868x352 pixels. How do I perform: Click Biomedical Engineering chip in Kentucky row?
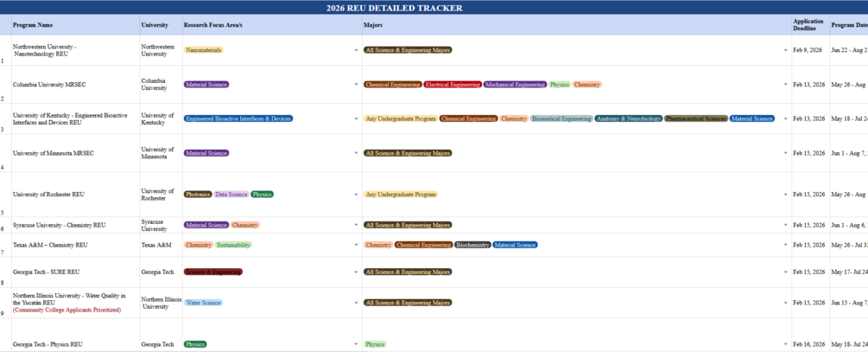pos(562,118)
